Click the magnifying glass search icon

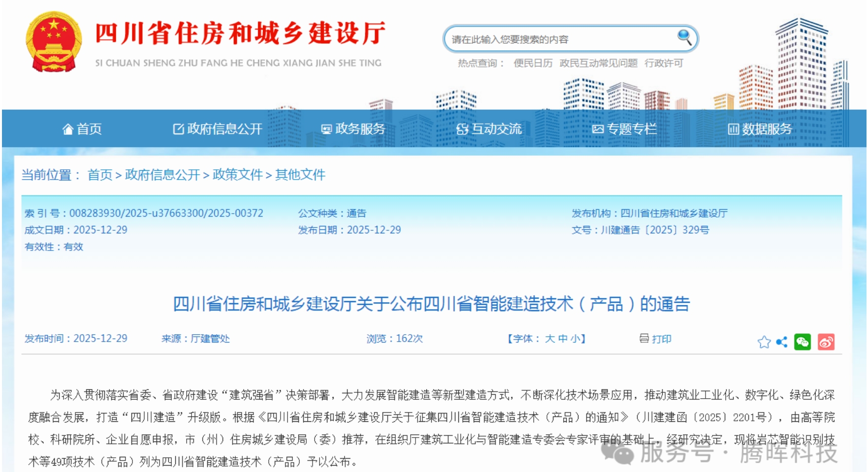coord(684,37)
